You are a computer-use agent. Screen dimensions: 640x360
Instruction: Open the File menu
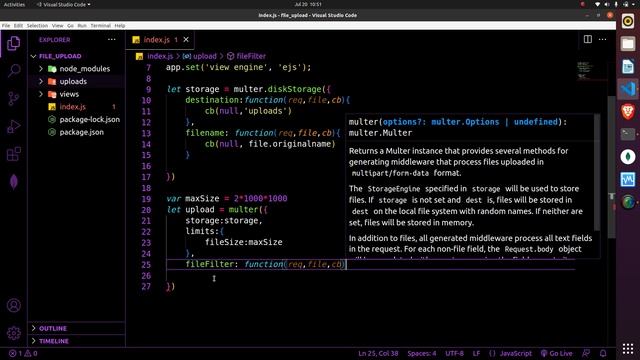click(6, 25)
